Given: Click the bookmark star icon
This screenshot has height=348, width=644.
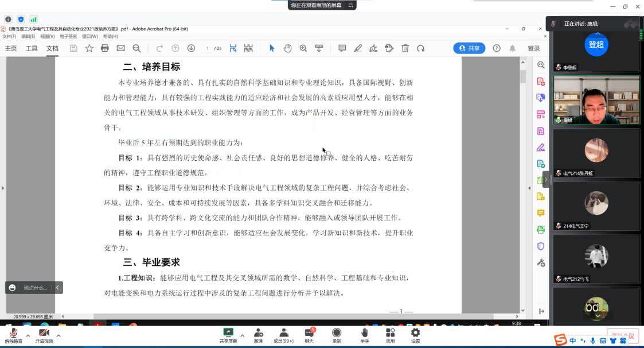Looking at the screenshot, I should (x=89, y=48).
